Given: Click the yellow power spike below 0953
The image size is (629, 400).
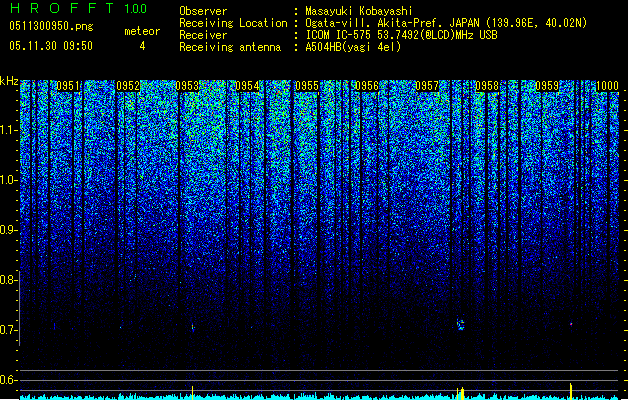Looking at the screenshot, I should click(x=193, y=392).
